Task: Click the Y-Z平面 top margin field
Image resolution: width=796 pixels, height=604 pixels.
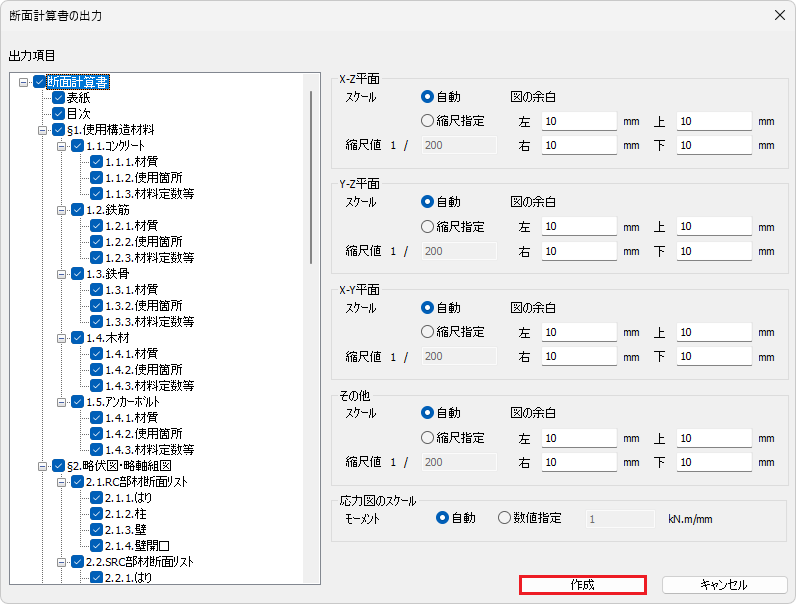Action: 714,226
